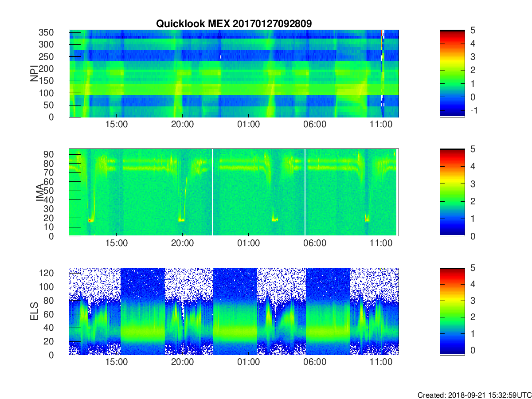Screen dimensions: 532x399
Task: Select the NPI y-axis label
Action: (34, 74)
